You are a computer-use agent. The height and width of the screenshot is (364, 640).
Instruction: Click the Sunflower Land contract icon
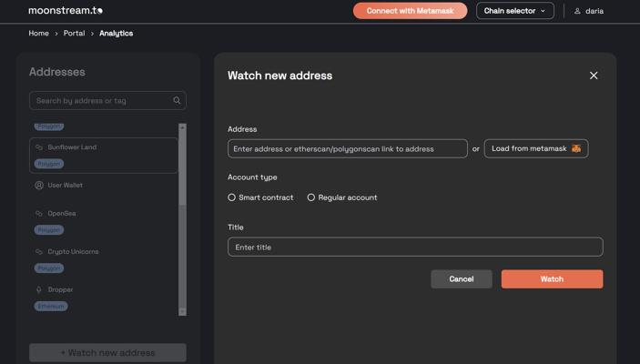tap(39, 147)
